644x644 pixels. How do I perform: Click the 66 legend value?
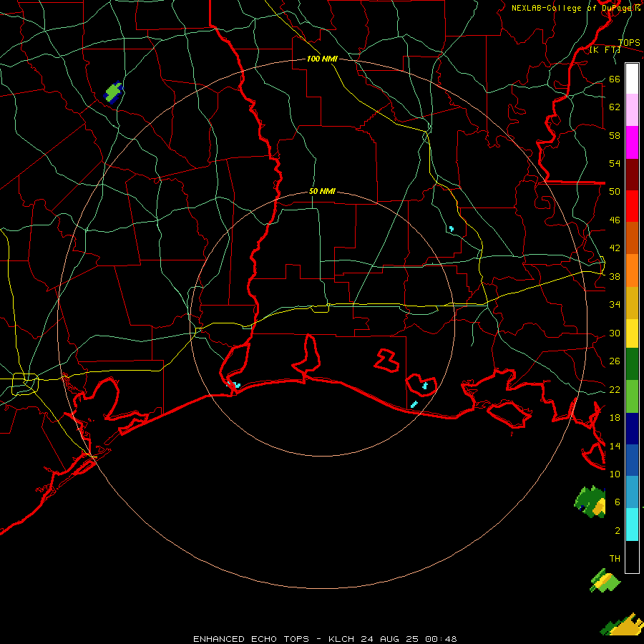(615, 79)
